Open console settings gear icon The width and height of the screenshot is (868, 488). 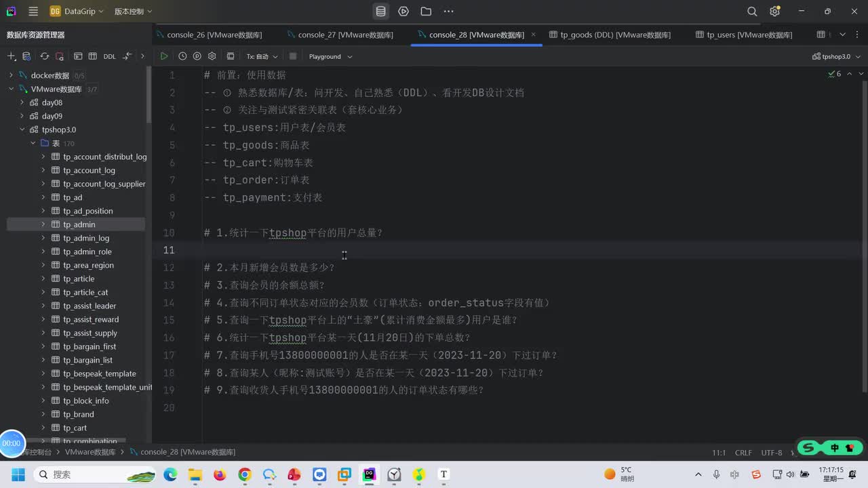tap(212, 56)
